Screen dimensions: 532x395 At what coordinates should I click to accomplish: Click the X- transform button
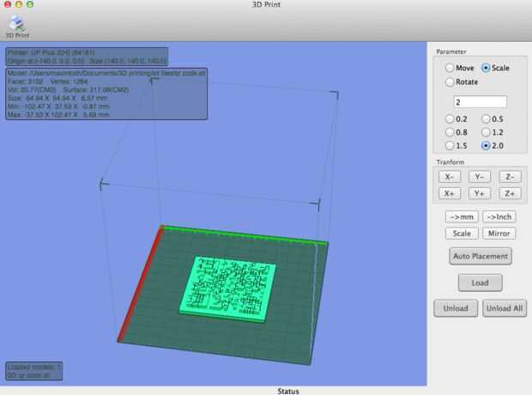tap(450, 177)
